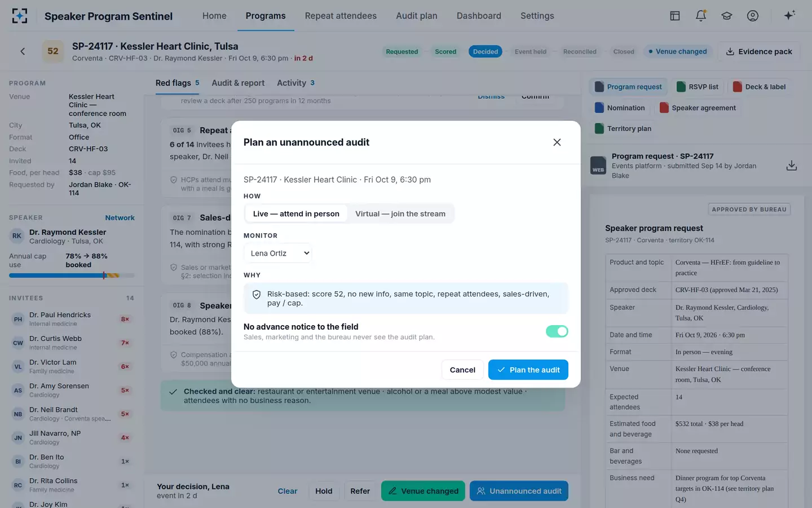The image size is (812, 508).
Task: Open the Program request document chip
Action: pyautogui.click(x=628, y=87)
